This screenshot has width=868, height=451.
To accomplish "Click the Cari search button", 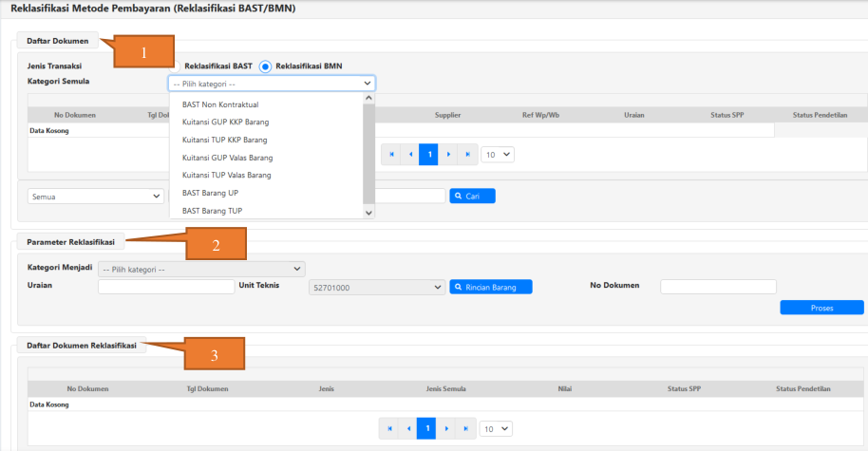I will pyautogui.click(x=472, y=196).
